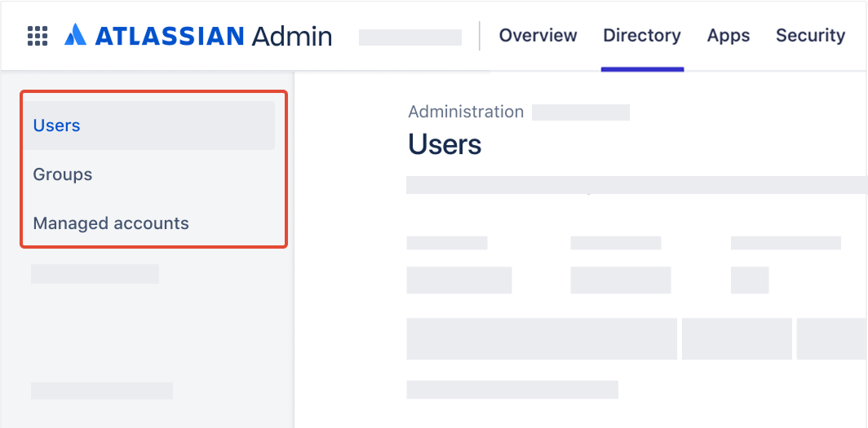Switch to the Apps tab

pos(728,35)
